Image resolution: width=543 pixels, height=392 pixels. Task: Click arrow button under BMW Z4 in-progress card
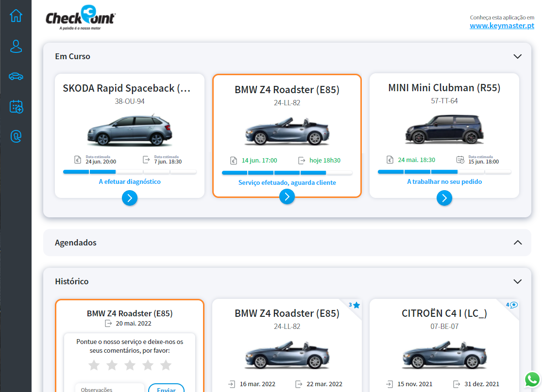click(x=287, y=196)
